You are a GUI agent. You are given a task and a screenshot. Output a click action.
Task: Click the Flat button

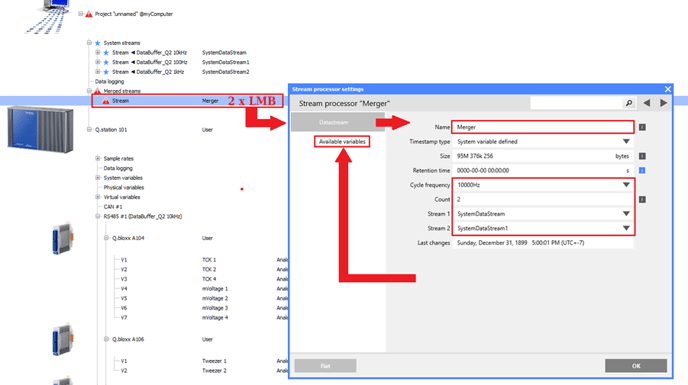325,366
